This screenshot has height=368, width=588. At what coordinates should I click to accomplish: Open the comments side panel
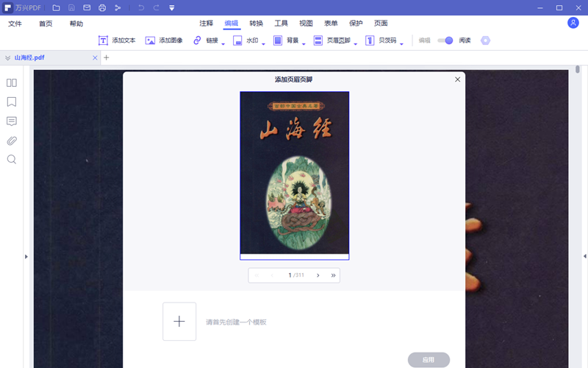pyautogui.click(x=12, y=121)
